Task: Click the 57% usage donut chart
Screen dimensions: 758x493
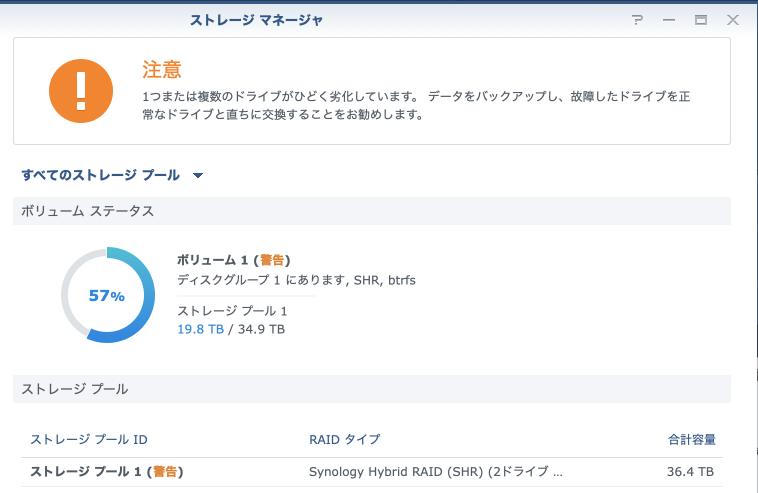Action: 107,295
